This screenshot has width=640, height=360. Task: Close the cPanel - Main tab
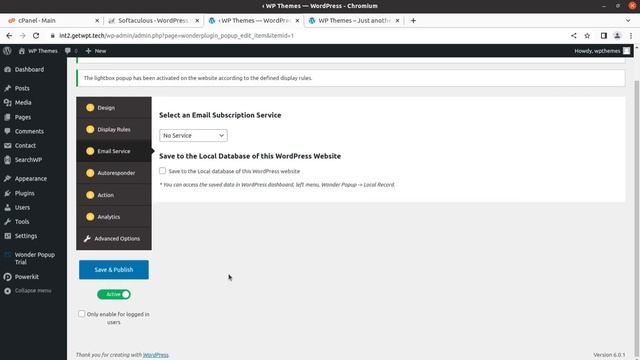(97, 20)
